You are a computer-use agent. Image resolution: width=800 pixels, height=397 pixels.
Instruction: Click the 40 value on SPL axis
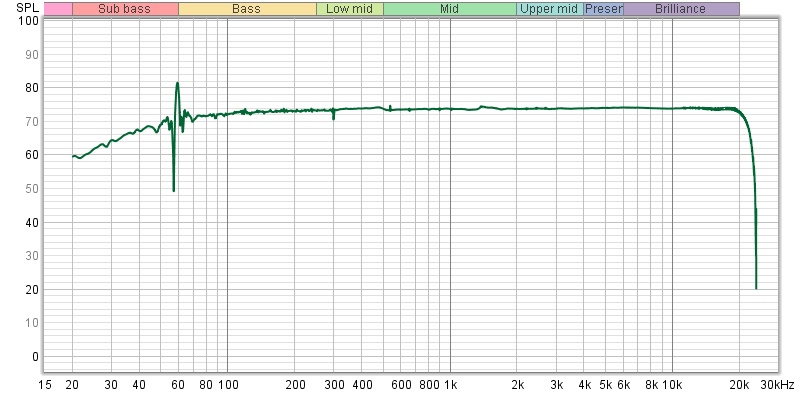pos(32,222)
